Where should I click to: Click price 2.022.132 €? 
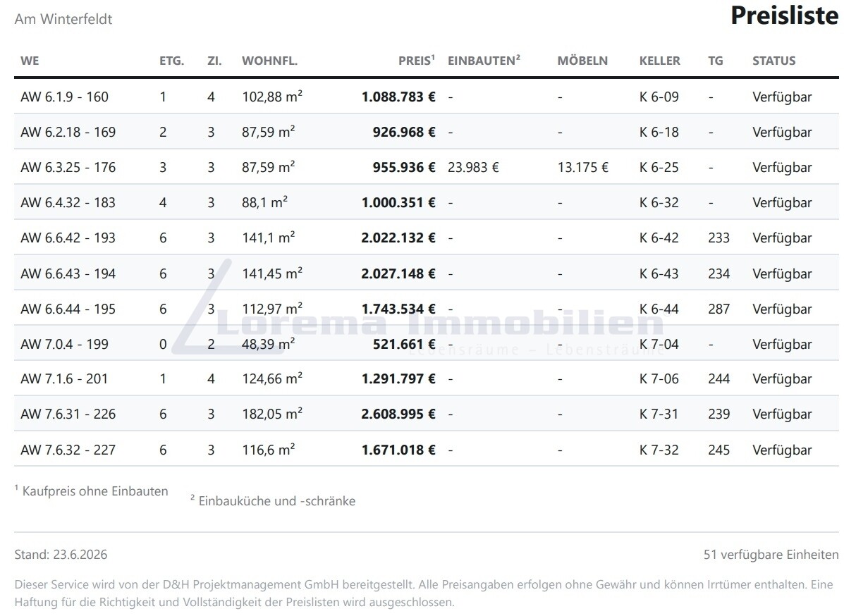click(x=398, y=238)
